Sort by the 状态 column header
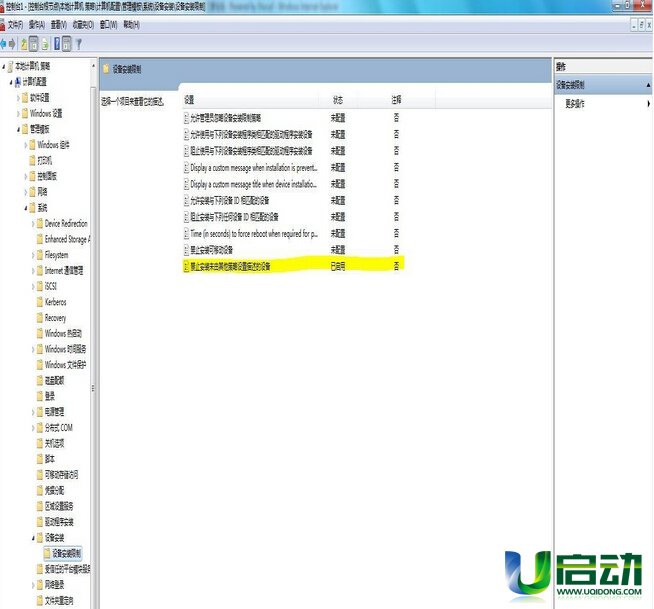The width and height of the screenshot is (654, 609). [337, 101]
